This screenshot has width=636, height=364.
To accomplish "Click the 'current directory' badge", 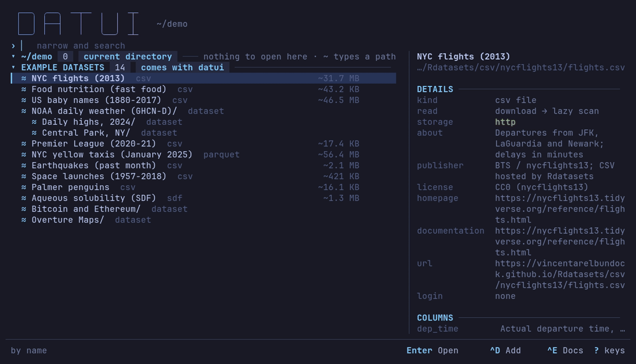I will [x=128, y=56].
